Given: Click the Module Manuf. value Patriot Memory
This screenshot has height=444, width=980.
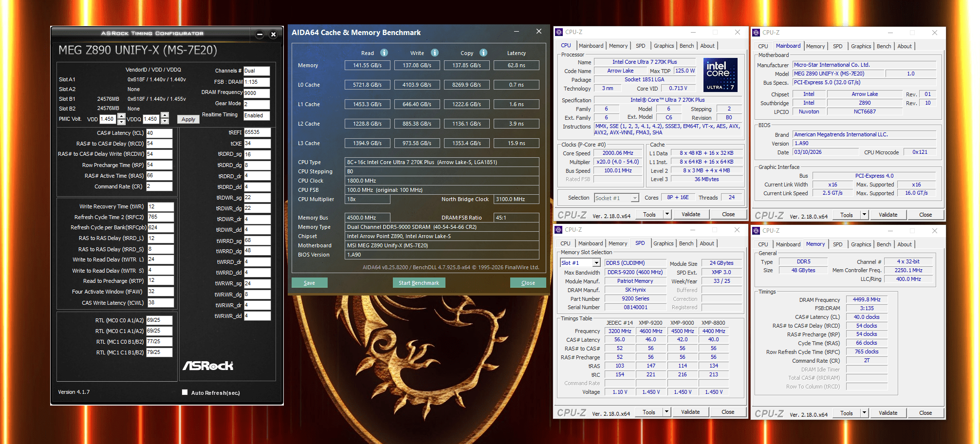Looking at the screenshot, I should pos(635,281).
